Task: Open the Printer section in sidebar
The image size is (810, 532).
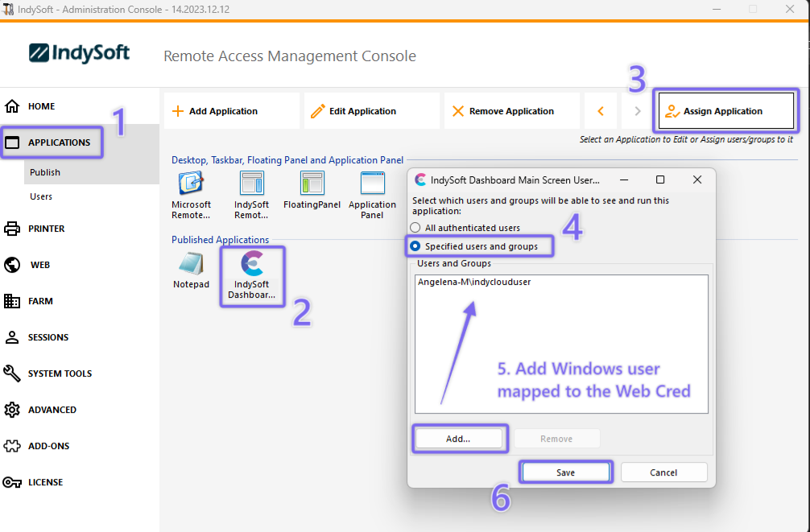Action: click(46, 229)
